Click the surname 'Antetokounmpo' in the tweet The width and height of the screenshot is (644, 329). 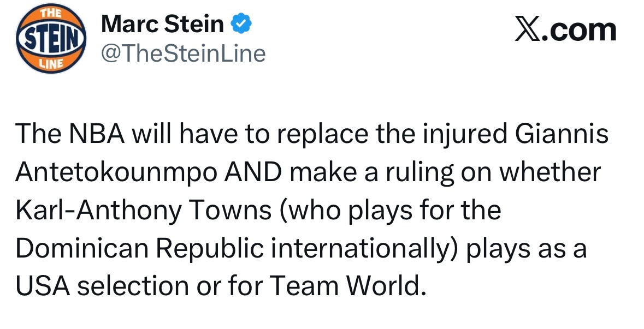tap(116, 173)
